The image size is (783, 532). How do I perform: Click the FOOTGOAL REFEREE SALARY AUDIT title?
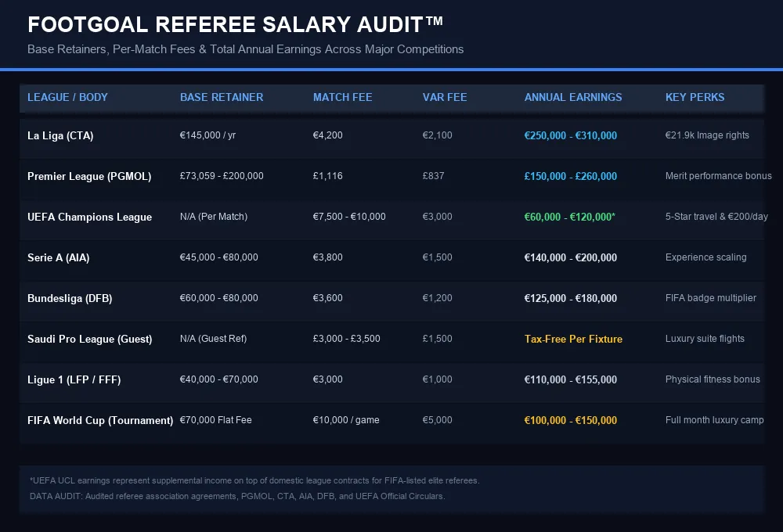coord(235,24)
